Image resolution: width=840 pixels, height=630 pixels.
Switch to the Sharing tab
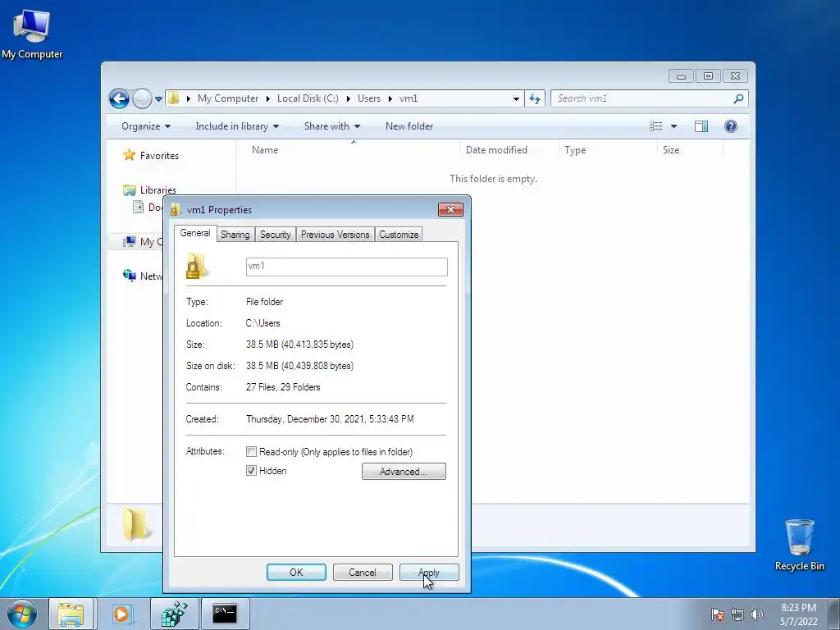235,235
